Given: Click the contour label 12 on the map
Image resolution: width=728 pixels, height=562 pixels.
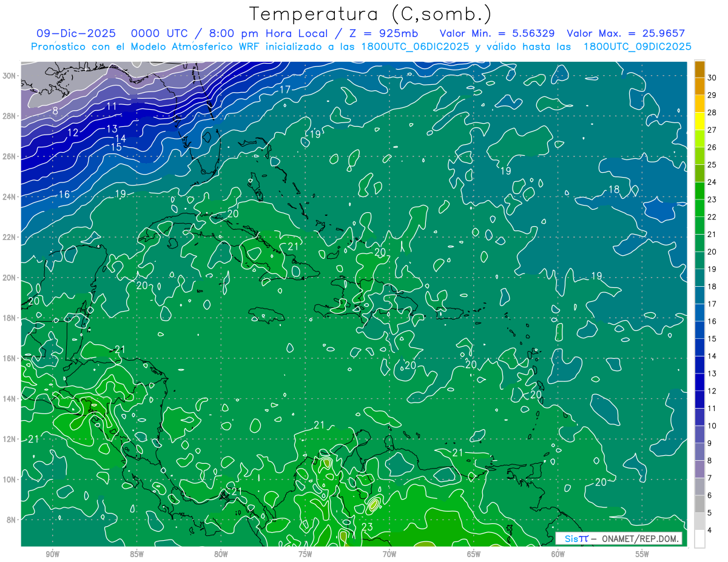Looking at the screenshot, I should [73, 133].
